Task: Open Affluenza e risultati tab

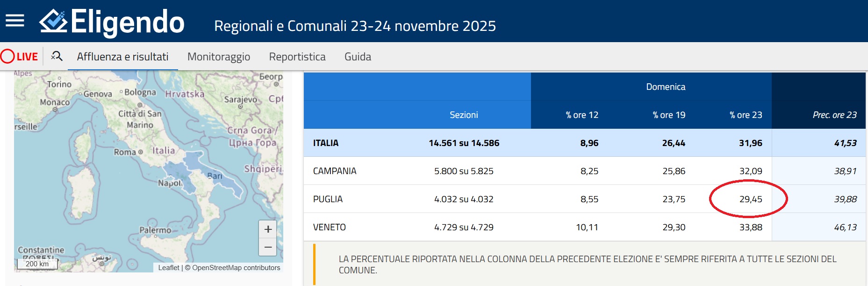Action: point(122,57)
